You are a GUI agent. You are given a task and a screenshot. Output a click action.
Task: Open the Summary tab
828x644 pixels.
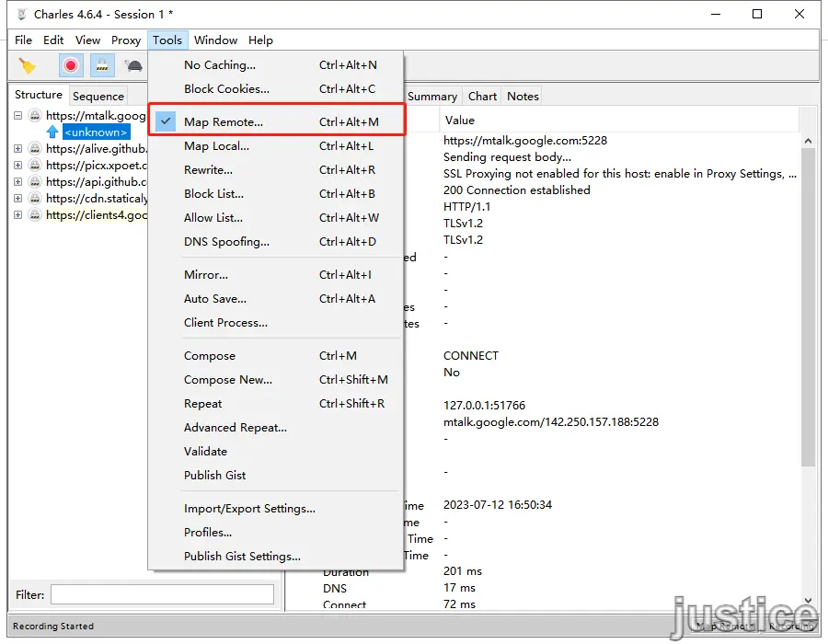[x=432, y=96]
